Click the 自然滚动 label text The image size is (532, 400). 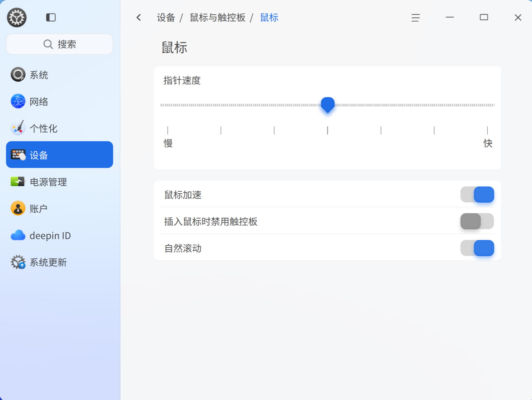click(x=183, y=248)
